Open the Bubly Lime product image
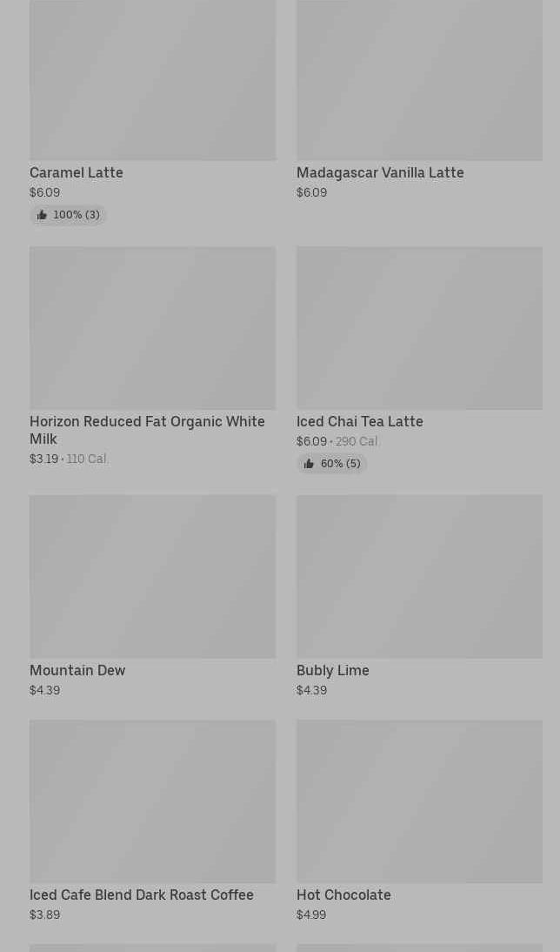 pos(419,577)
